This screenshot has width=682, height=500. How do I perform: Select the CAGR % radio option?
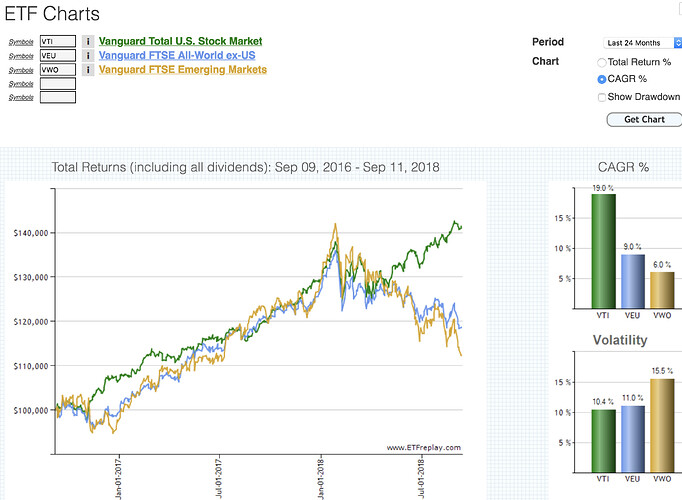[602, 79]
